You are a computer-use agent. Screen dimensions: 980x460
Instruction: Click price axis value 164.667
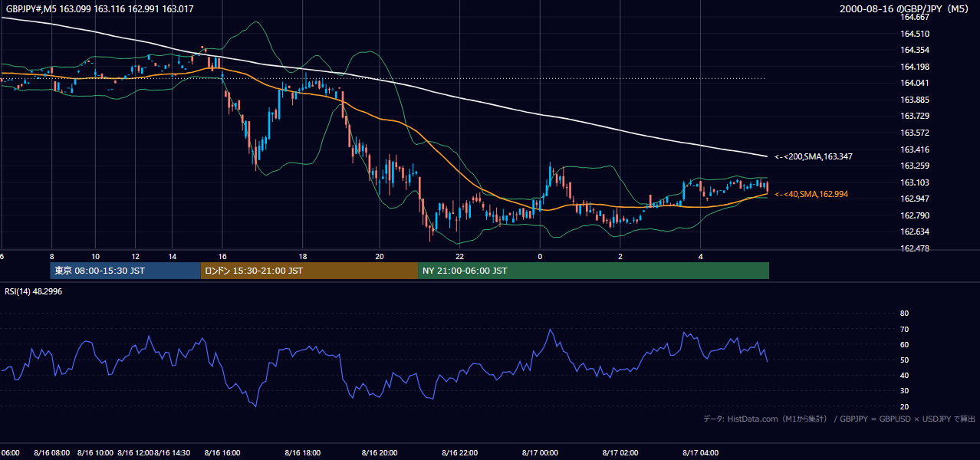click(x=915, y=17)
